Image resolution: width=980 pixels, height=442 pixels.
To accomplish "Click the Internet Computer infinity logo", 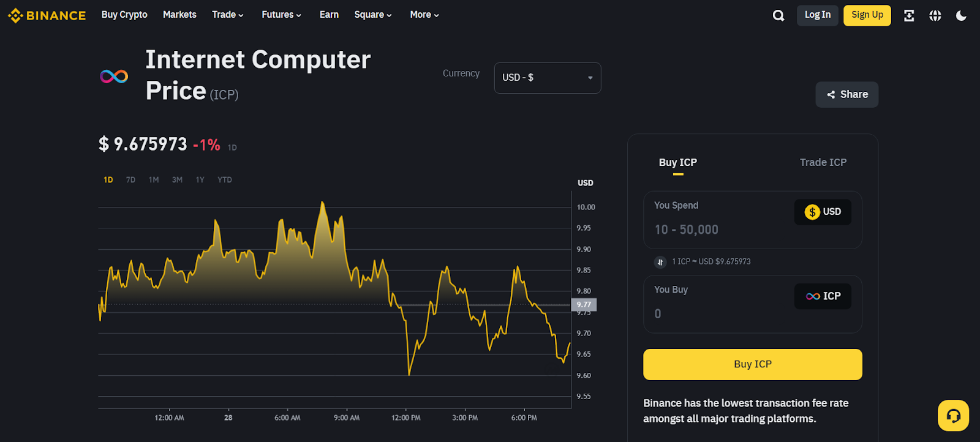I will [x=114, y=76].
